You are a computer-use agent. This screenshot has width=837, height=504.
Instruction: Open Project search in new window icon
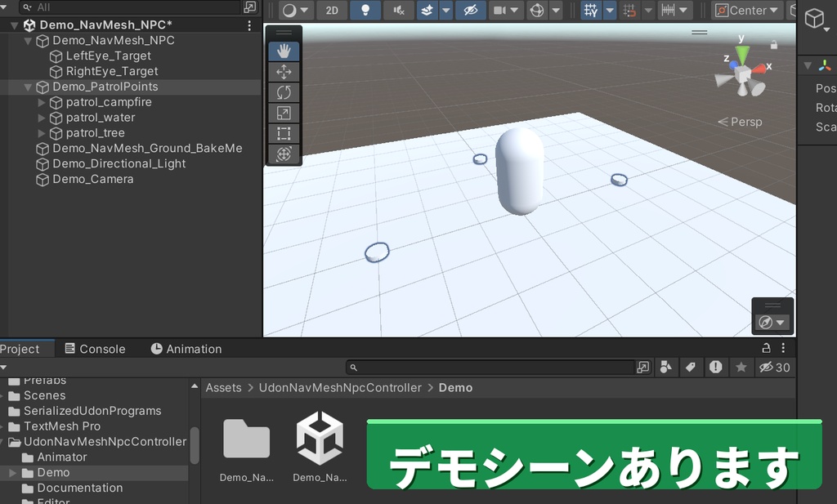tap(643, 368)
